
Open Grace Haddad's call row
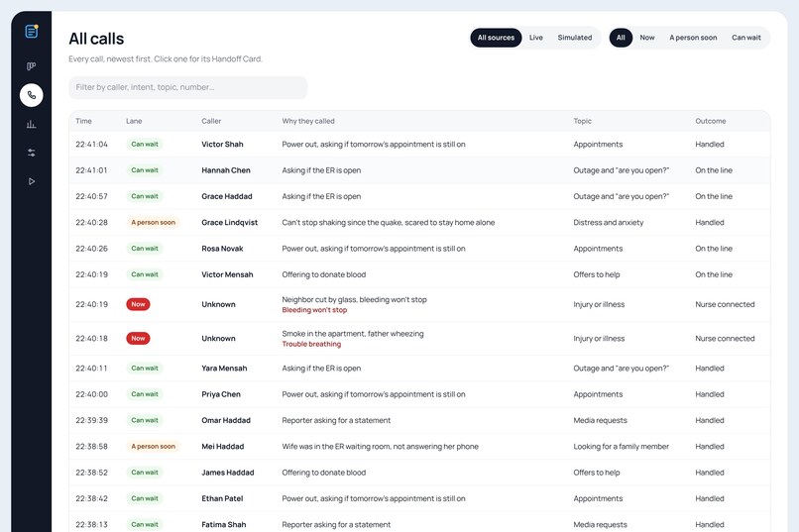[419, 196]
